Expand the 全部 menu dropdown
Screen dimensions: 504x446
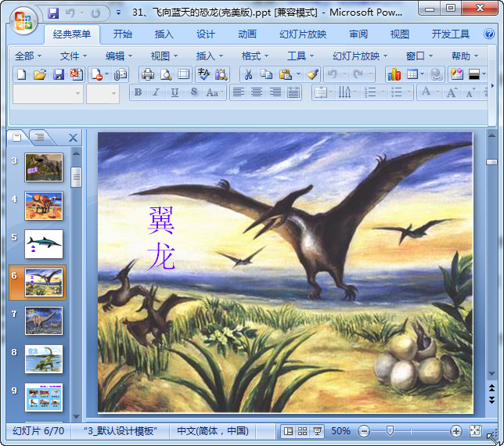[x=28, y=56]
